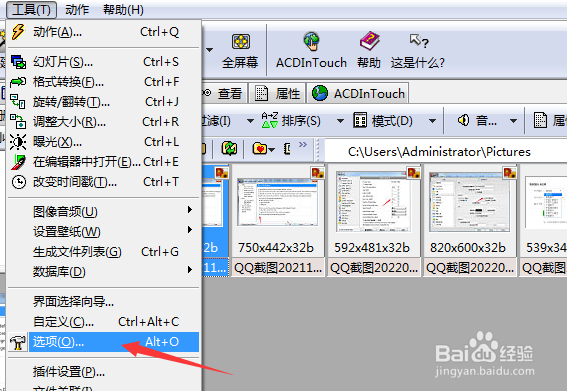Open the 音... audio dropdown
The height and width of the screenshot is (391, 567).
click(x=513, y=121)
